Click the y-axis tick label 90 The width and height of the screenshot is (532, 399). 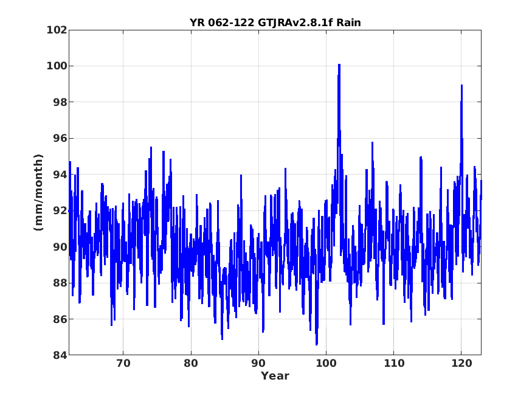pyautogui.click(x=60, y=247)
